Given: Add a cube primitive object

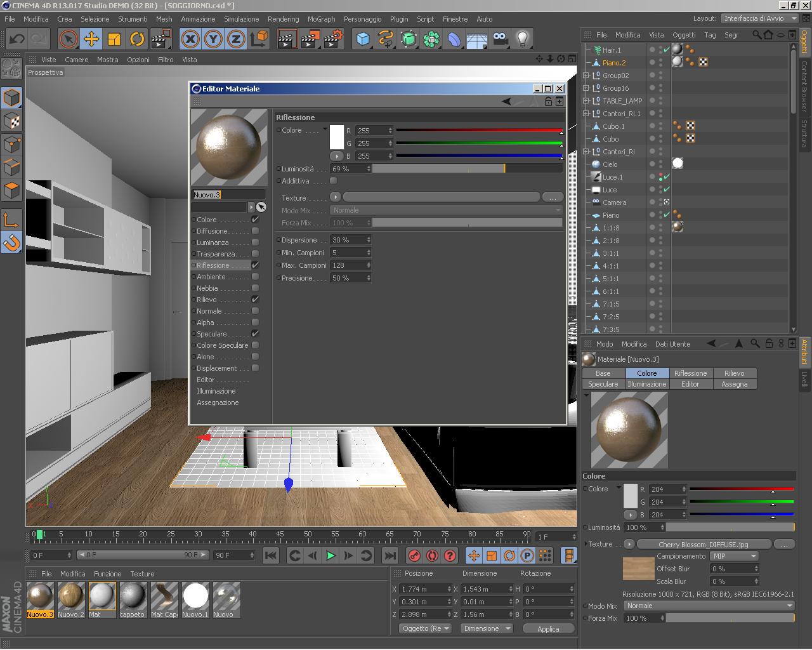Looking at the screenshot, I should tap(363, 39).
